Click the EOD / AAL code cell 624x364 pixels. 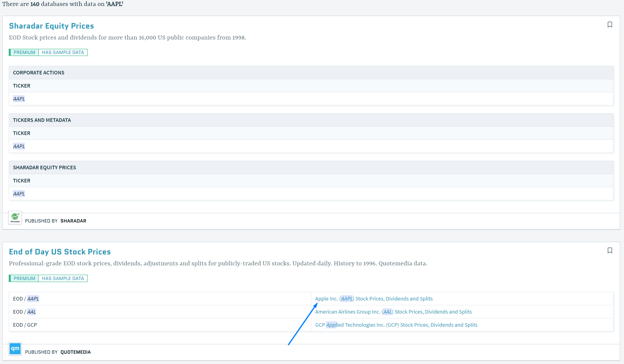tap(24, 312)
